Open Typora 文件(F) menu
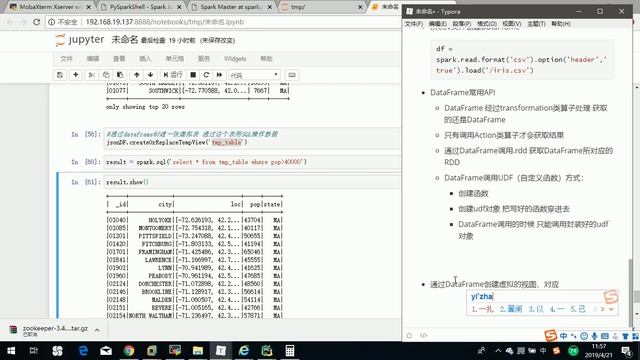640x360 pixels. pyautogui.click(x=414, y=24)
